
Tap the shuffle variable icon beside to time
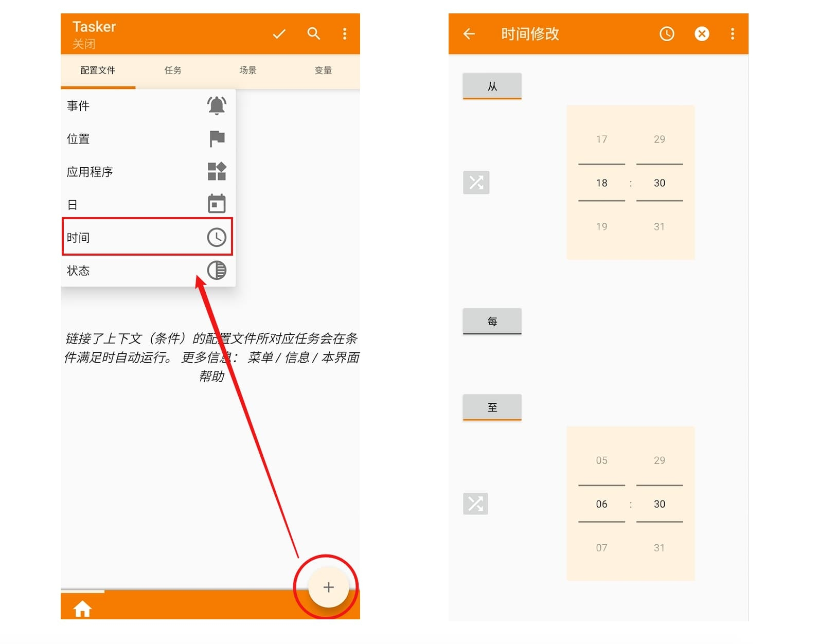click(475, 504)
